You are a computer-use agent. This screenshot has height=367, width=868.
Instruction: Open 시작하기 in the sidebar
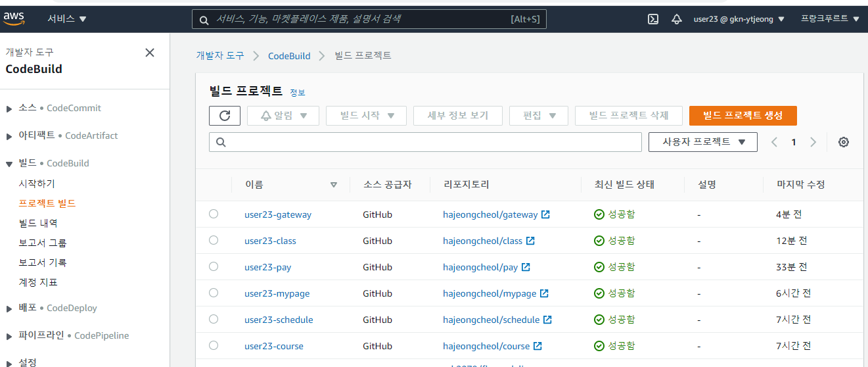point(37,183)
